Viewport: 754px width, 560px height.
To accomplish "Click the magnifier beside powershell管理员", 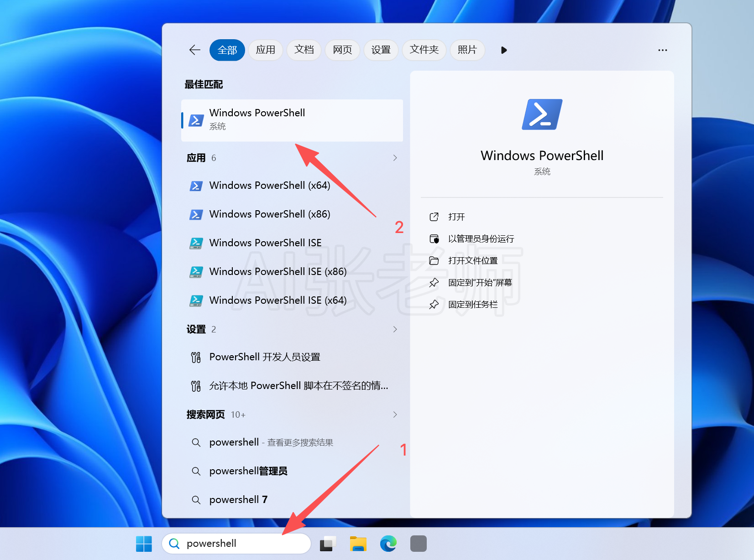I will tap(196, 472).
